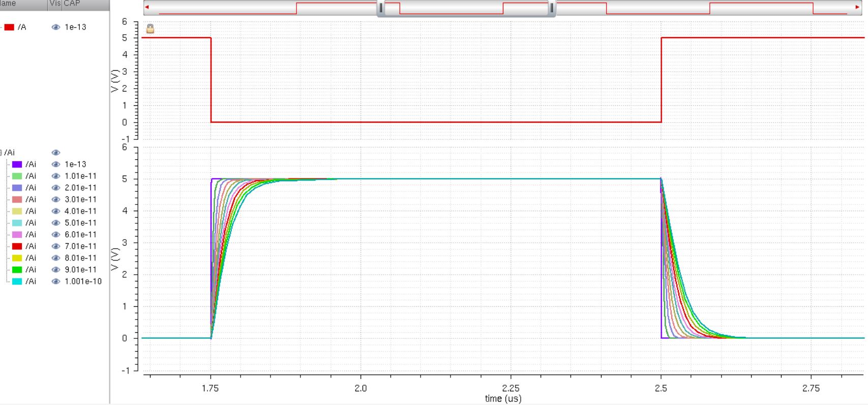Hide the /Ai trace with CAP 1.01e-11
868x405 pixels.
[x=55, y=176]
